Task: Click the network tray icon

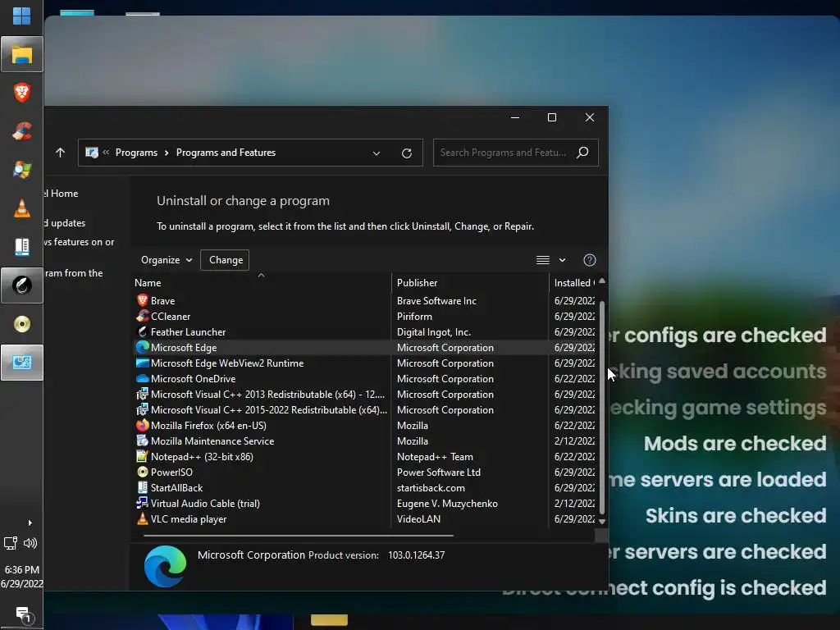Action: [x=11, y=543]
